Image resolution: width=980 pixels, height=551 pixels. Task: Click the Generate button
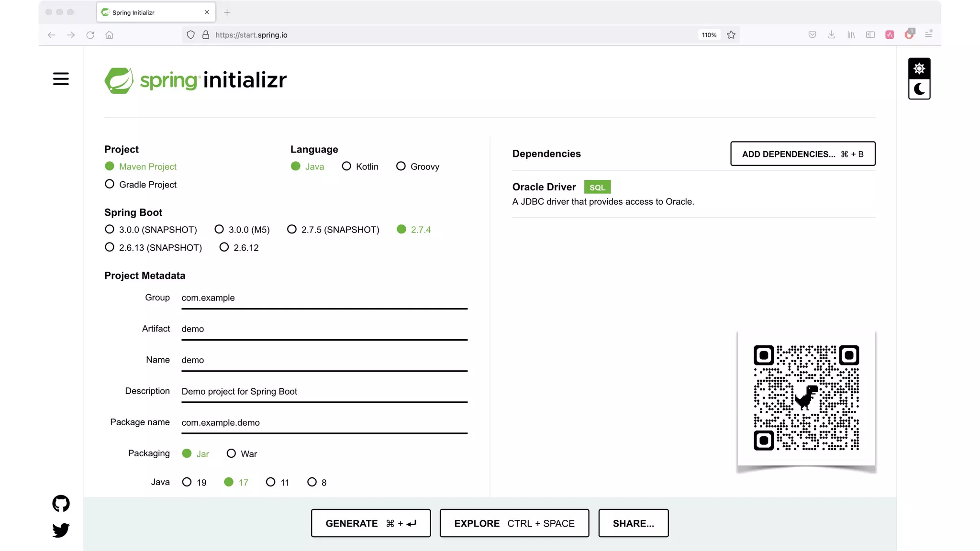coord(371,523)
